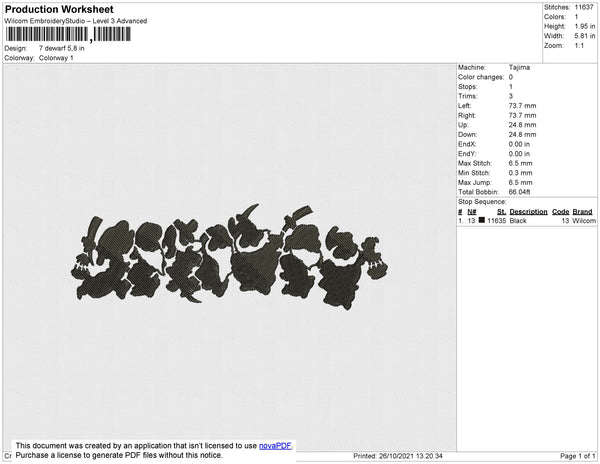This screenshot has height=464, width=600.
Task: Select the stitch count 11635 in stop row
Action: pos(496,221)
